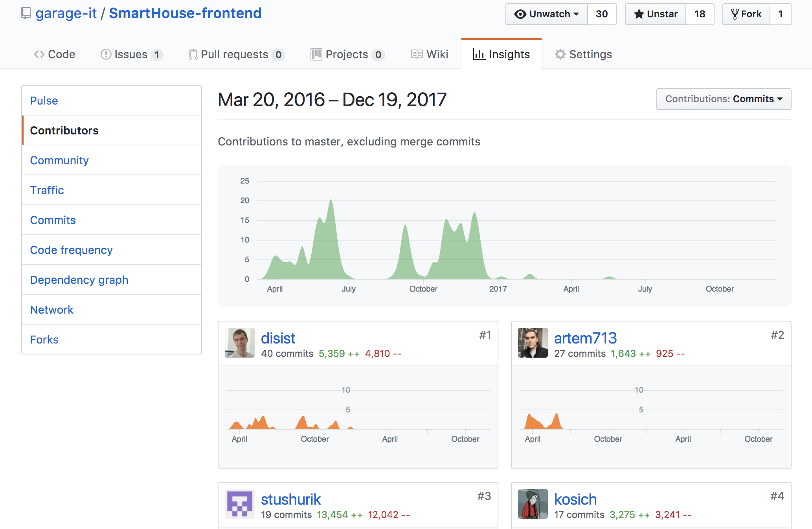The width and height of the screenshot is (812, 529).
Task: Open disist contributor profile link
Action: coord(278,338)
